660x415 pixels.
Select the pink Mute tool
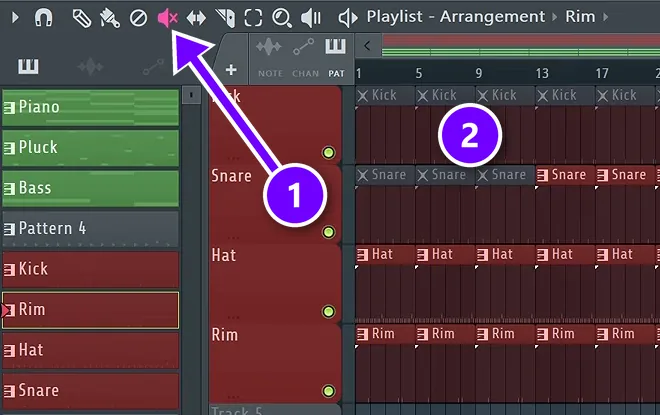coord(168,18)
